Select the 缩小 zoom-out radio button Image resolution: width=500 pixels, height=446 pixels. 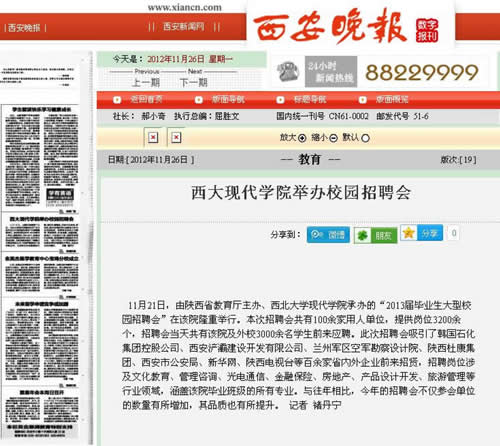(x=333, y=138)
